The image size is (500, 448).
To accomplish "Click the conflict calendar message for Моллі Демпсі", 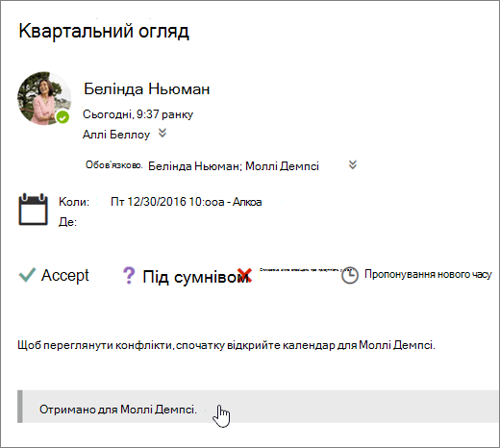I will pos(226,345).
